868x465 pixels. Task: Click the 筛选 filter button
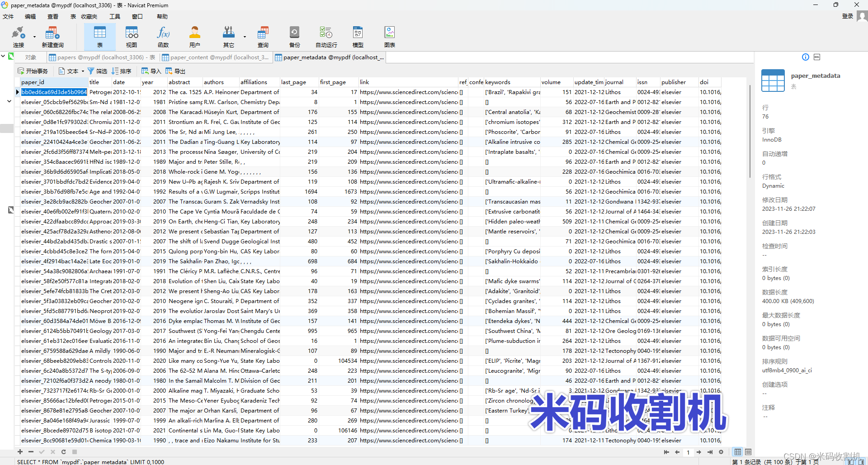[x=98, y=71]
